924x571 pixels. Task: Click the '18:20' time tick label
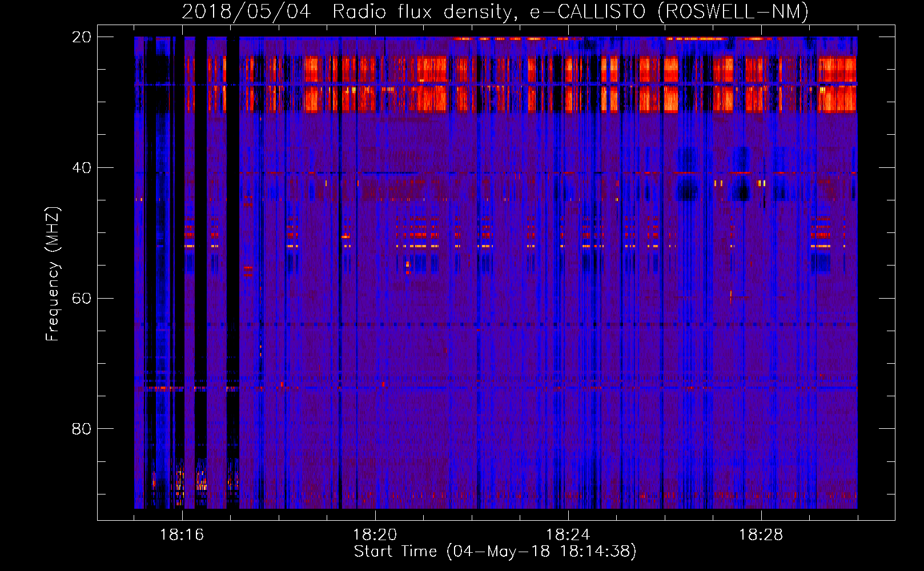click(375, 535)
